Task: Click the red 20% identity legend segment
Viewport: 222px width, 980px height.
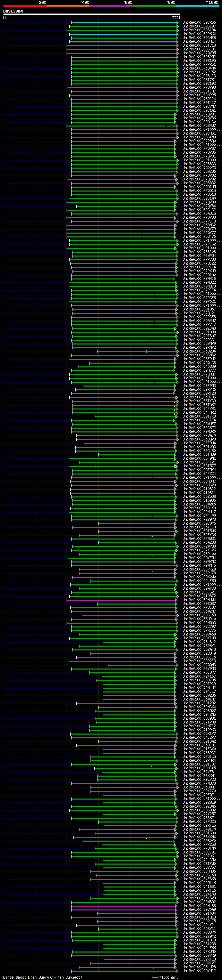Action: 25,6
